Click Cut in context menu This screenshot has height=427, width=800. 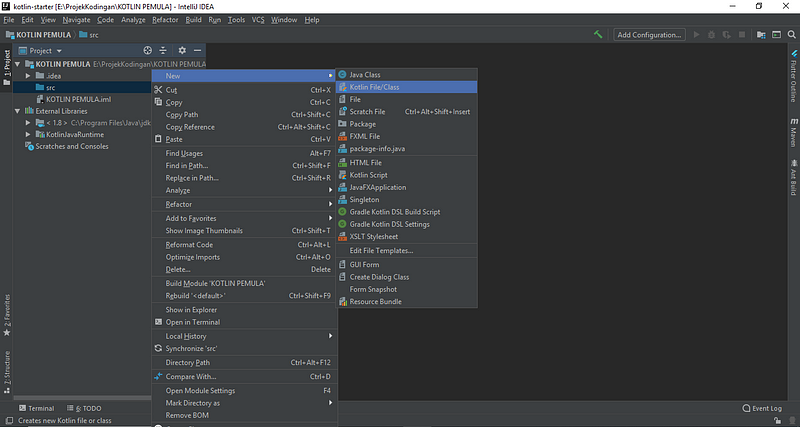pos(243,90)
